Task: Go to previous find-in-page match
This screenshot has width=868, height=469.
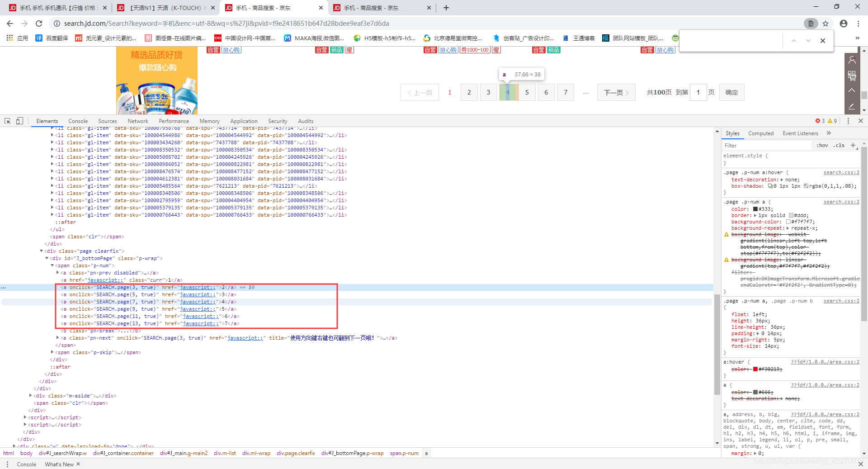Action: point(794,41)
